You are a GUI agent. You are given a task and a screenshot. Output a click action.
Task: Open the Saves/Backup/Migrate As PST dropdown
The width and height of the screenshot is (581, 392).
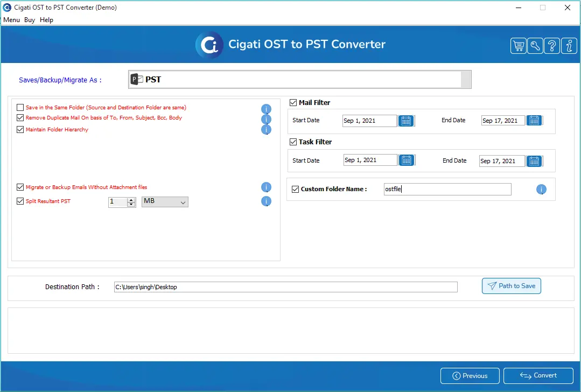(x=299, y=80)
